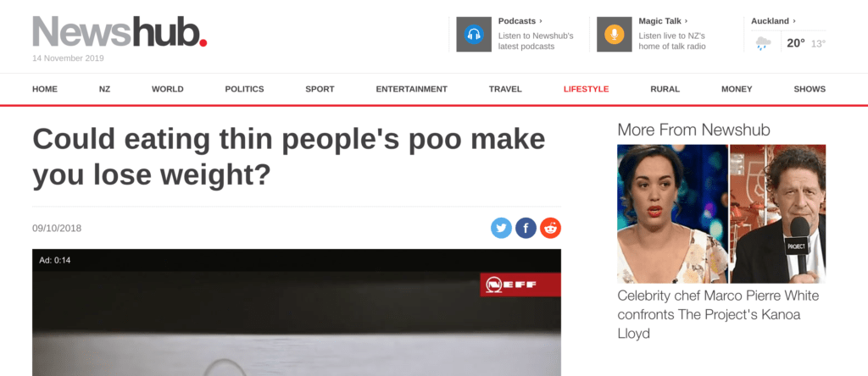Open the Shows menu item

click(x=810, y=89)
